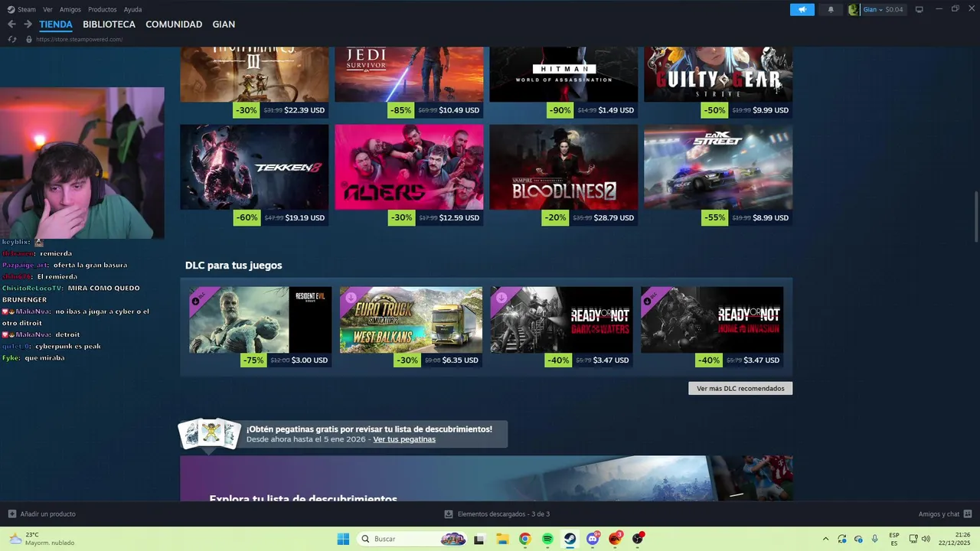Viewport: 980px width, 551px height.
Task: Click the $8.99 USD CarX Street price
Action: click(x=771, y=218)
